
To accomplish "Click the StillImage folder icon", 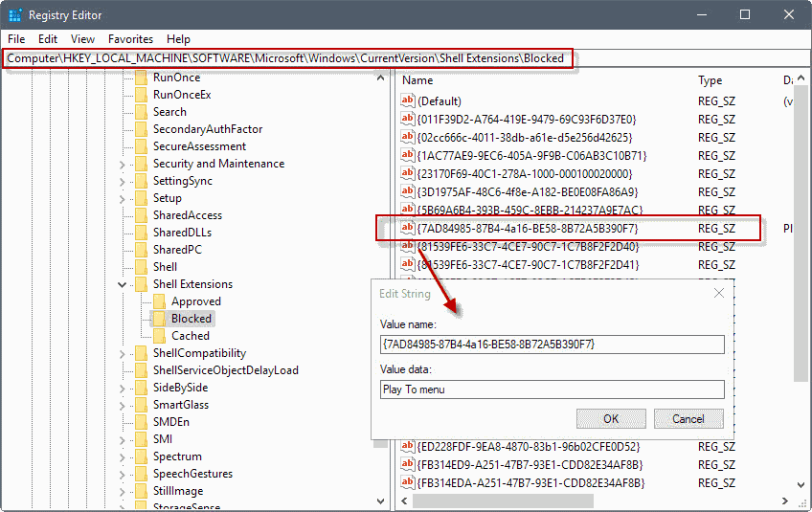I will (x=141, y=491).
